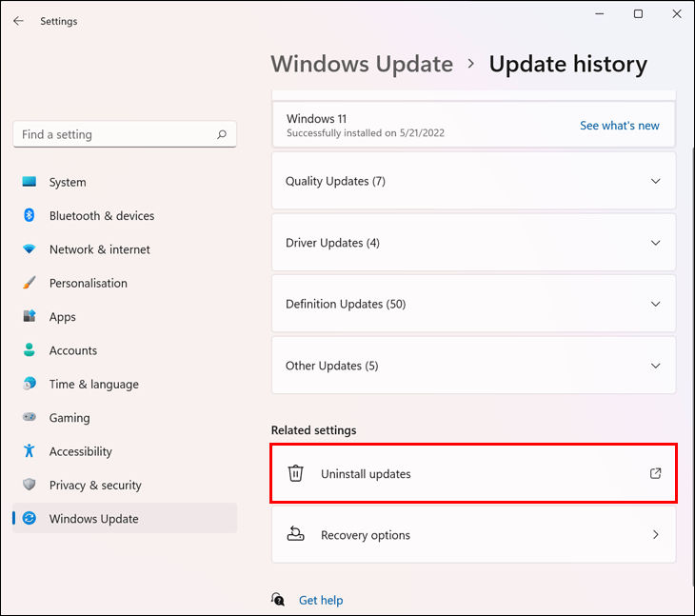Click the search magnifier icon

pyautogui.click(x=222, y=134)
